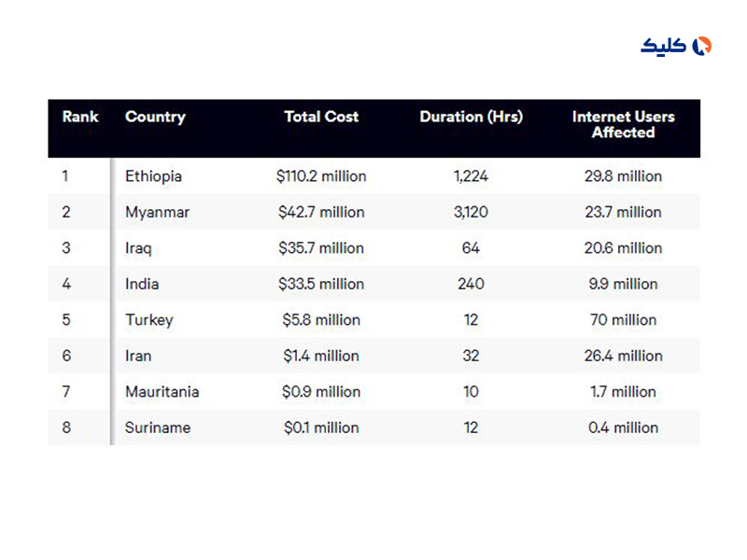Click the Internet Users Affected header
This screenshot has height=560, width=747.
[x=623, y=124]
